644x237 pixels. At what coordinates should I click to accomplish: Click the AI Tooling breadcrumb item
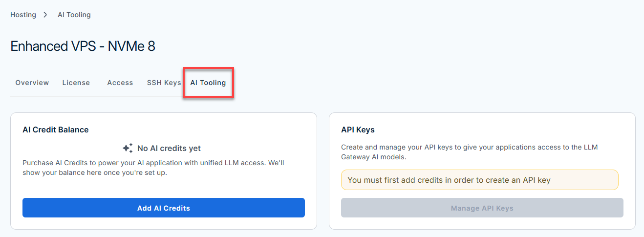(x=74, y=15)
